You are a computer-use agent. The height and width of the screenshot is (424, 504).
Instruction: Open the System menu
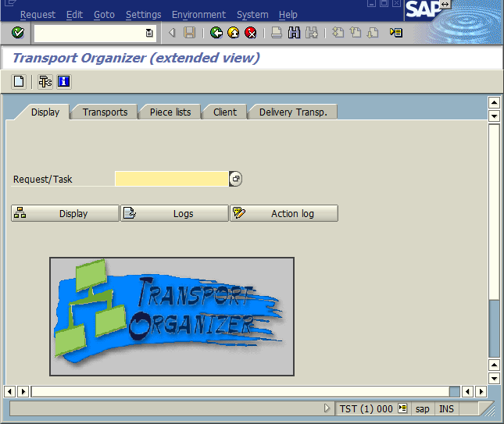(252, 15)
